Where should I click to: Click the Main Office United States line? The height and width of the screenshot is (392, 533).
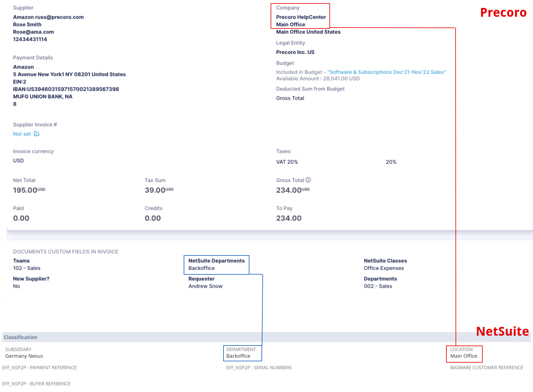coord(308,32)
